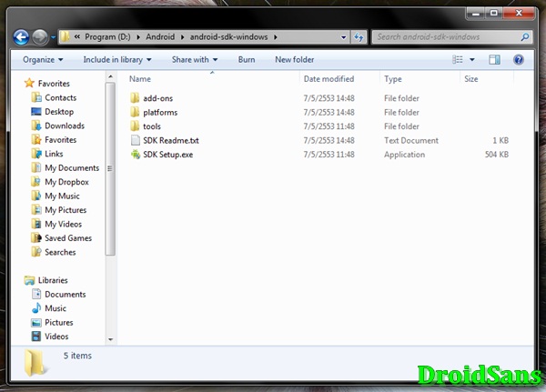Click the Change your view icon
This screenshot has height=392, width=546.
pos(458,59)
